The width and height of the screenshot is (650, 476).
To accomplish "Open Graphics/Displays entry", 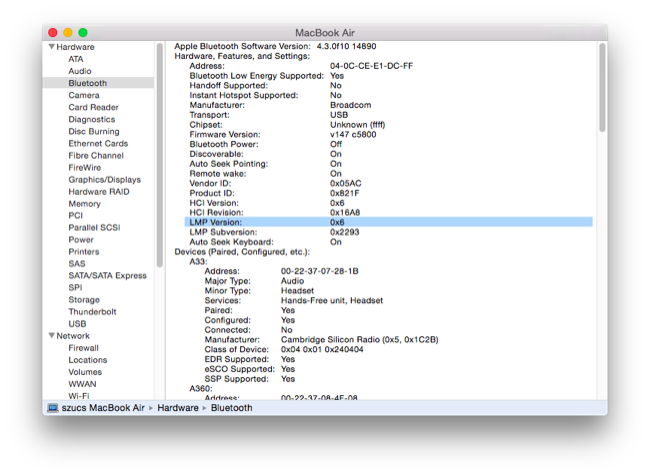I will point(104,179).
